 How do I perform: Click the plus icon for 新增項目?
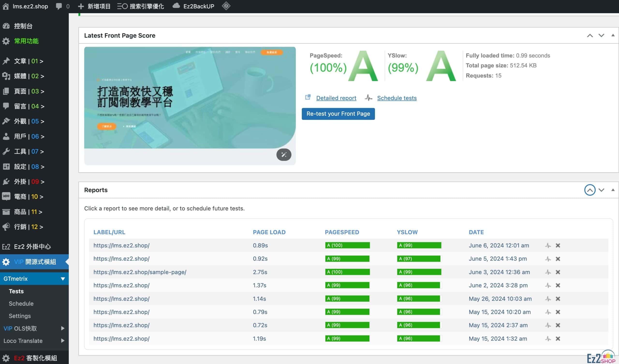81,6
